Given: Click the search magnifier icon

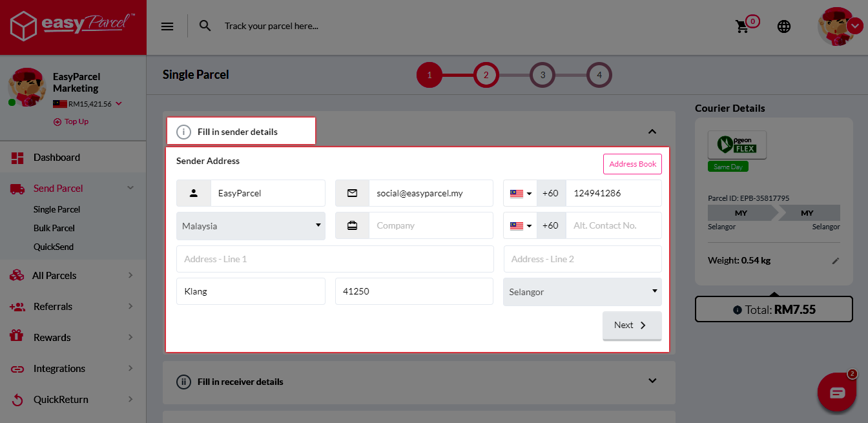Looking at the screenshot, I should [205, 26].
